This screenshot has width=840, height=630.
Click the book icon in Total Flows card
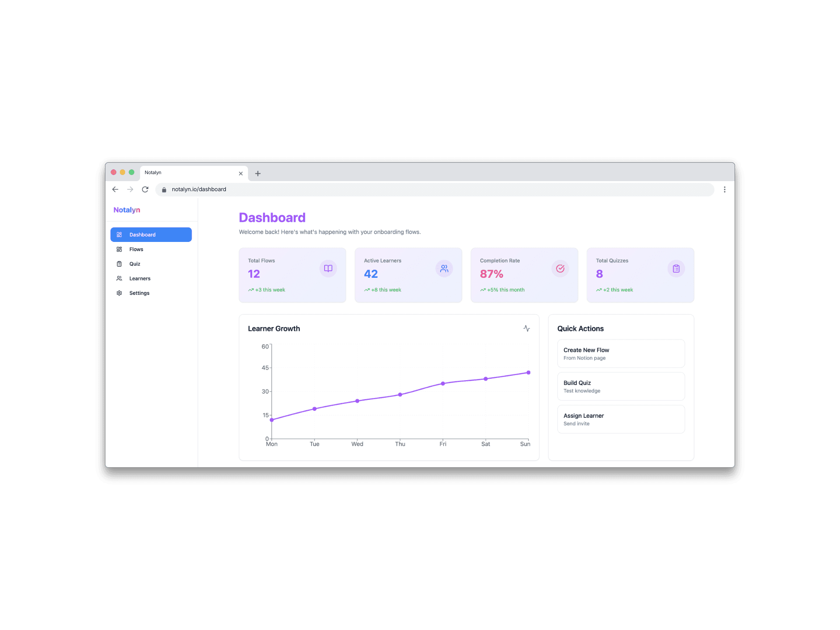click(328, 268)
